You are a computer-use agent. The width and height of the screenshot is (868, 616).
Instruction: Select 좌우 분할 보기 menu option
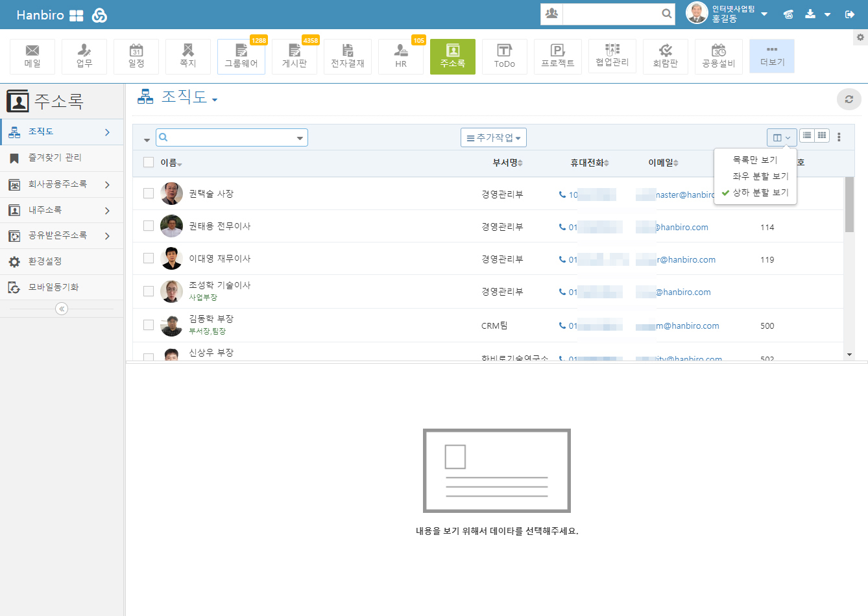coord(760,176)
